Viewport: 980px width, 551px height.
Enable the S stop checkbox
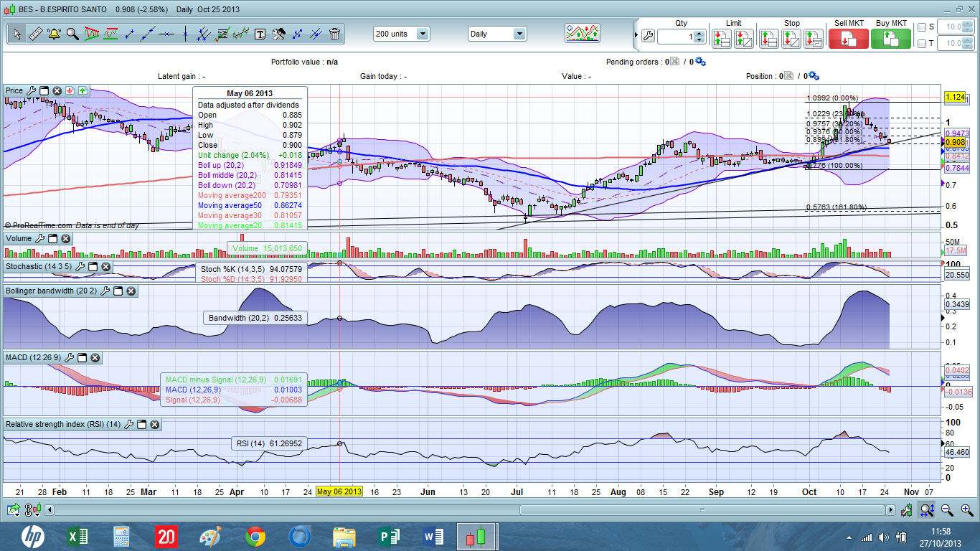pos(922,27)
